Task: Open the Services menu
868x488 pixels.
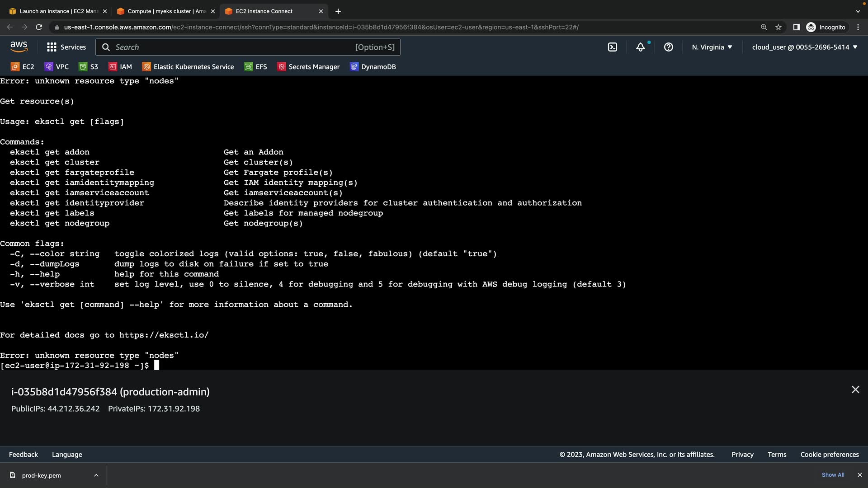Action: click(x=66, y=47)
